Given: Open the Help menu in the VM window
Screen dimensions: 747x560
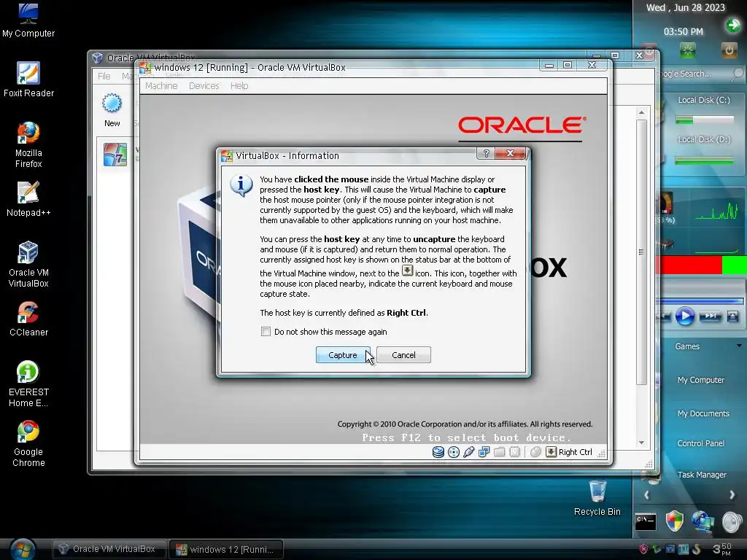Looking at the screenshot, I should click(x=239, y=86).
